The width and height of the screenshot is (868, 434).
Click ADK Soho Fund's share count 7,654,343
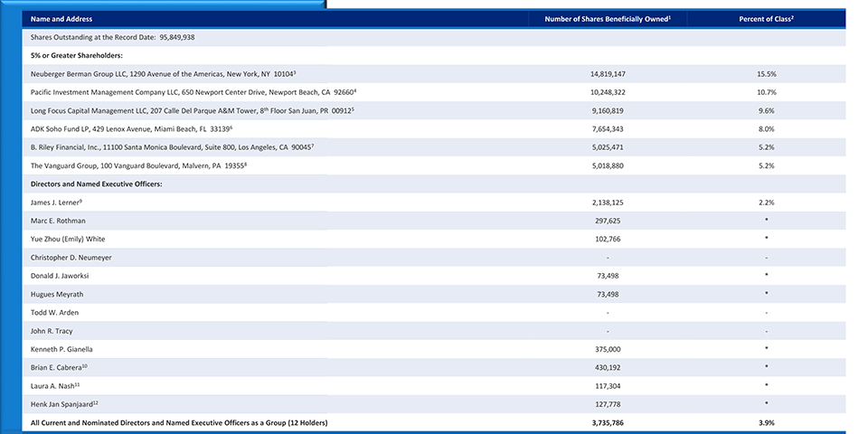[x=608, y=129]
